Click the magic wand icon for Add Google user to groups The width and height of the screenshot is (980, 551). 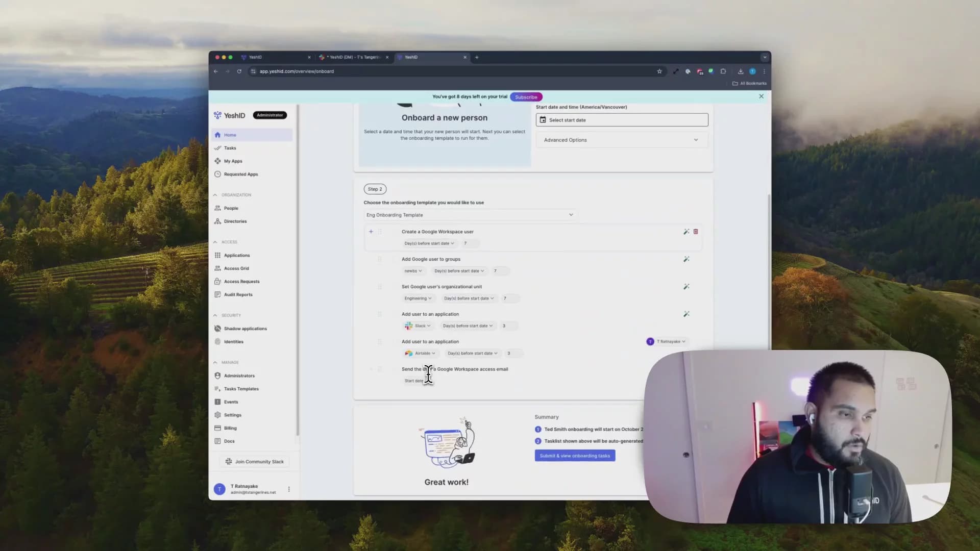(686, 259)
